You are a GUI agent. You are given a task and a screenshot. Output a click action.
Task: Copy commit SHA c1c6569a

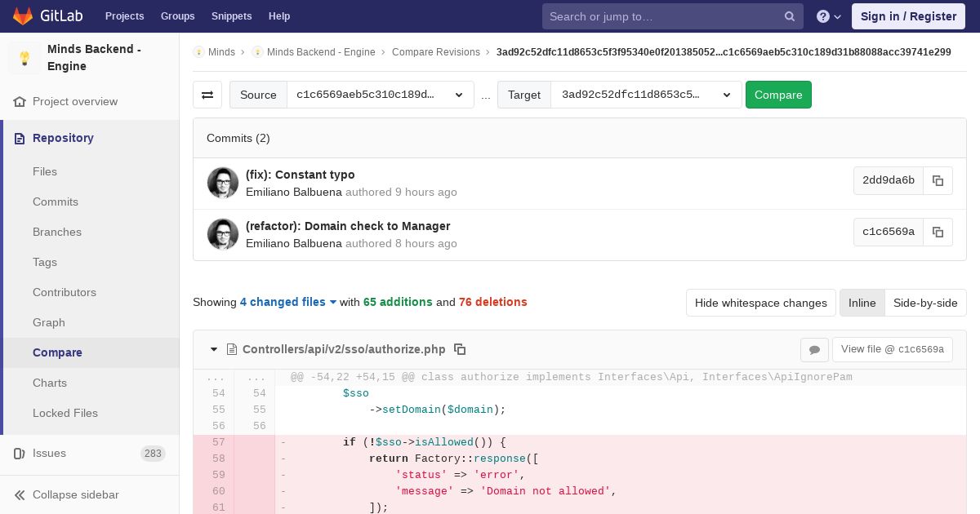(938, 233)
